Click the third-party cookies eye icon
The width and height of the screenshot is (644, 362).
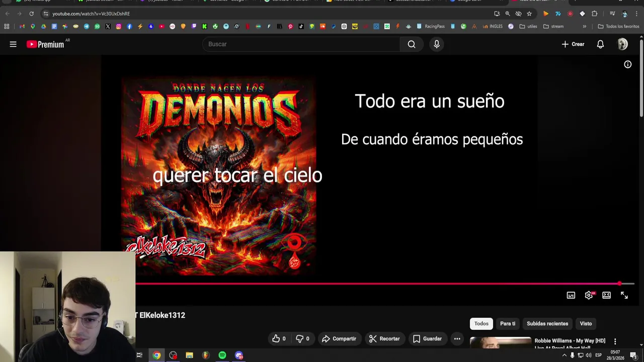pyautogui.click(x=518, y=14)
